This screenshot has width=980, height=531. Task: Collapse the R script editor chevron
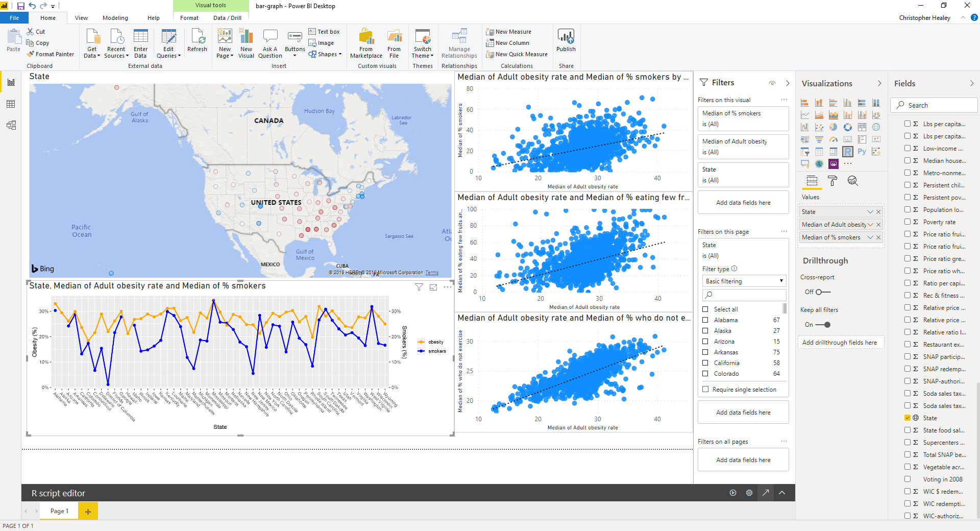pos(782,493)
